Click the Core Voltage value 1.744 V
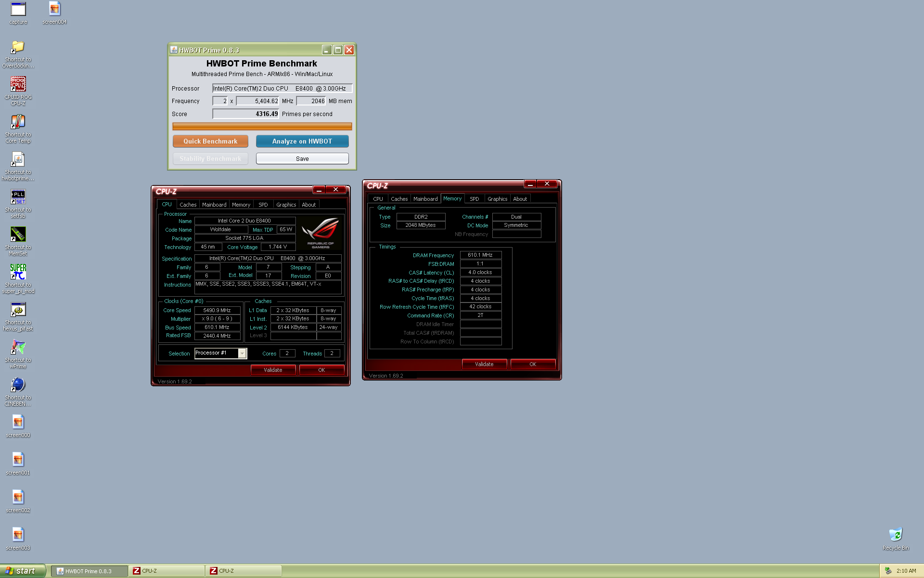Image resolution: width=924 pixels, height=578 pixels. tap(278, 247)
